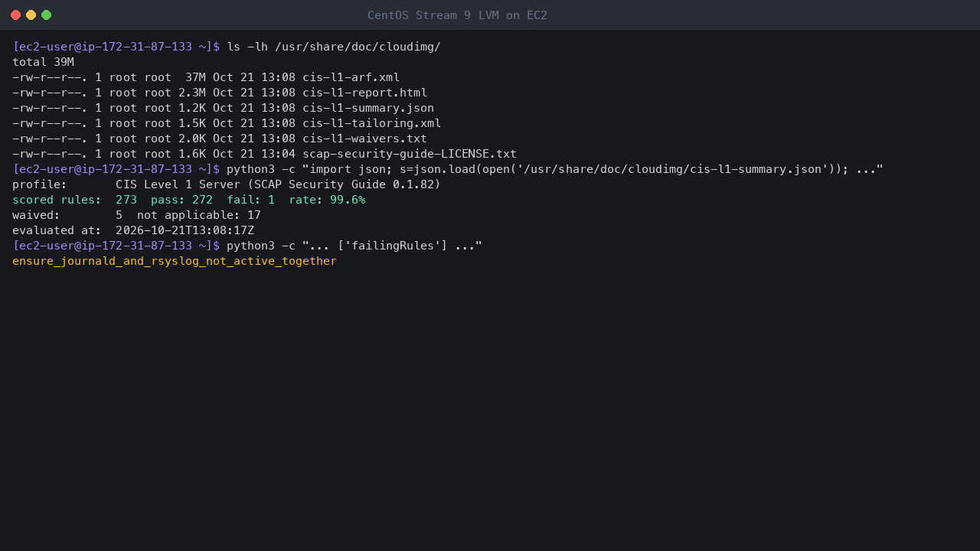
Task: Click the 37M file size value
Action: [x=195, y=77]
